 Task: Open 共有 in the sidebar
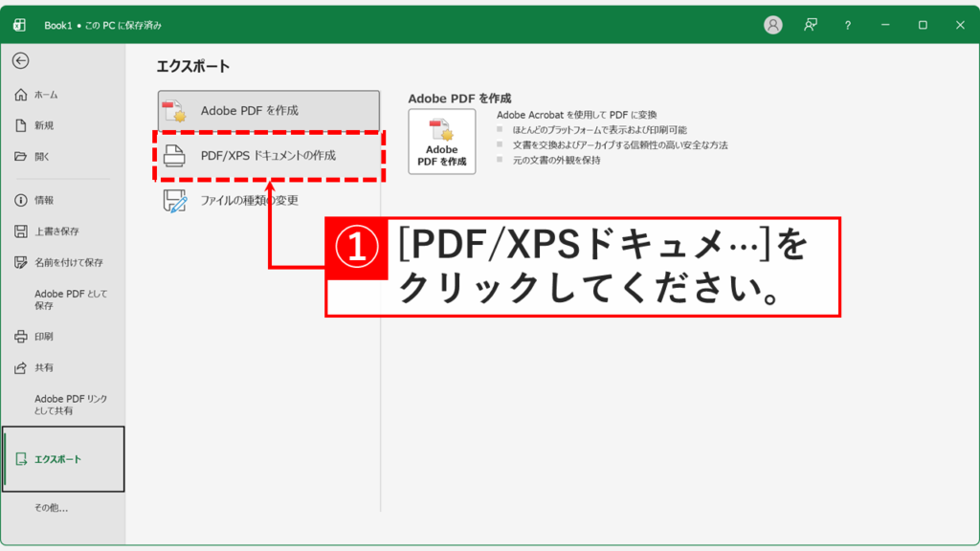[62, 367]
